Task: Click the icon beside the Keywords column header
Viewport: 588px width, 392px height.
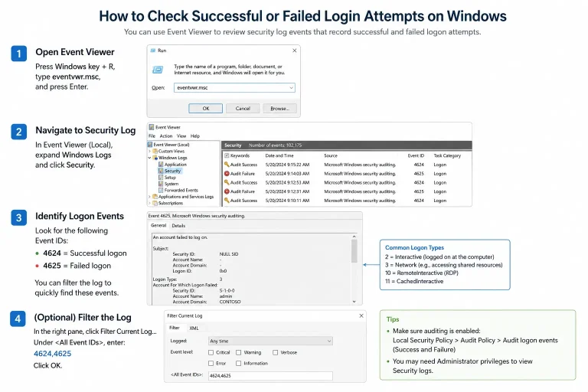Action: 227,155
